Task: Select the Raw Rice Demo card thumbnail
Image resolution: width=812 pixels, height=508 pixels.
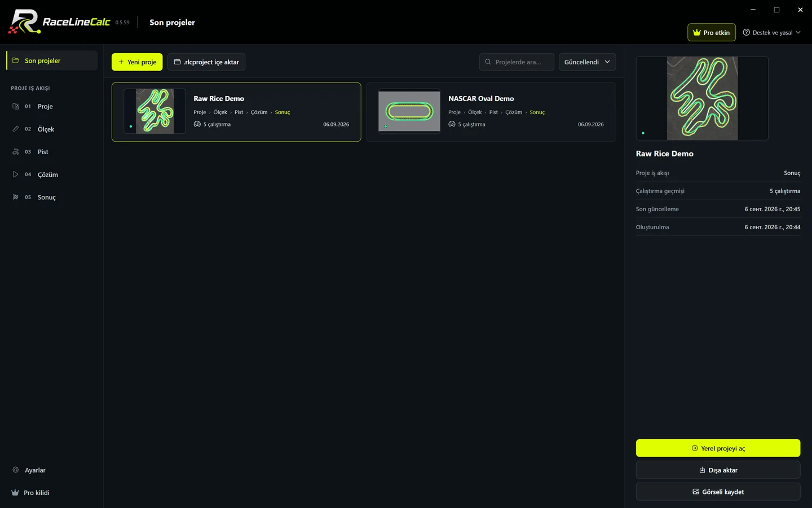Action: tap(155, 111)
